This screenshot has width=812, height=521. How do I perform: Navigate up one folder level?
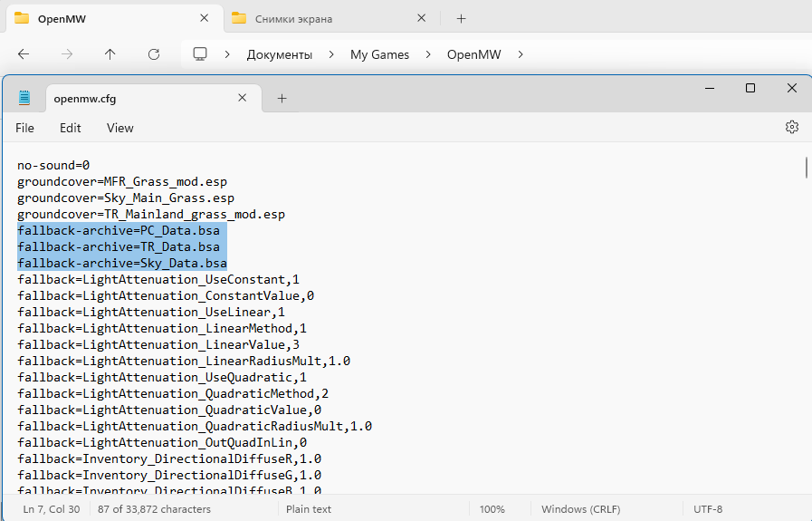[110, 54]
